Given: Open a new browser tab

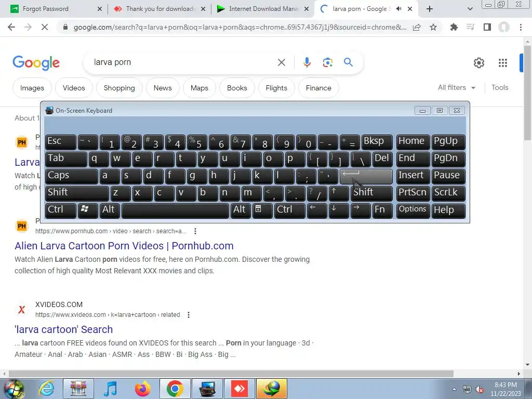Looking at the screenshot, I should (430, 9).
